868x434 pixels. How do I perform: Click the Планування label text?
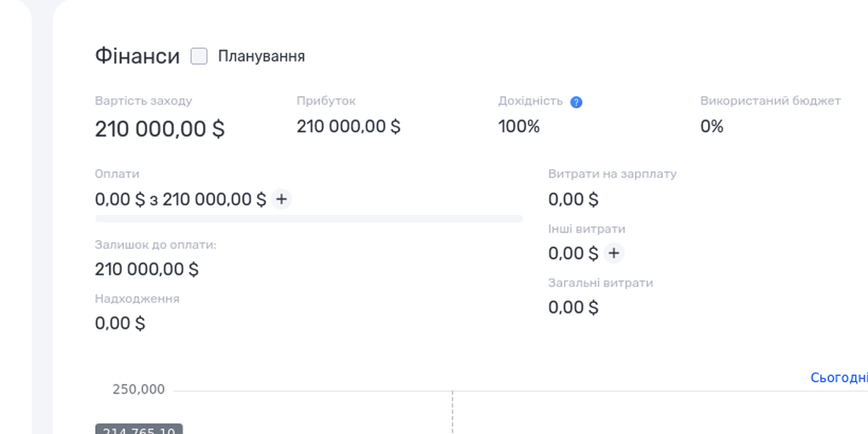(261, 57)
